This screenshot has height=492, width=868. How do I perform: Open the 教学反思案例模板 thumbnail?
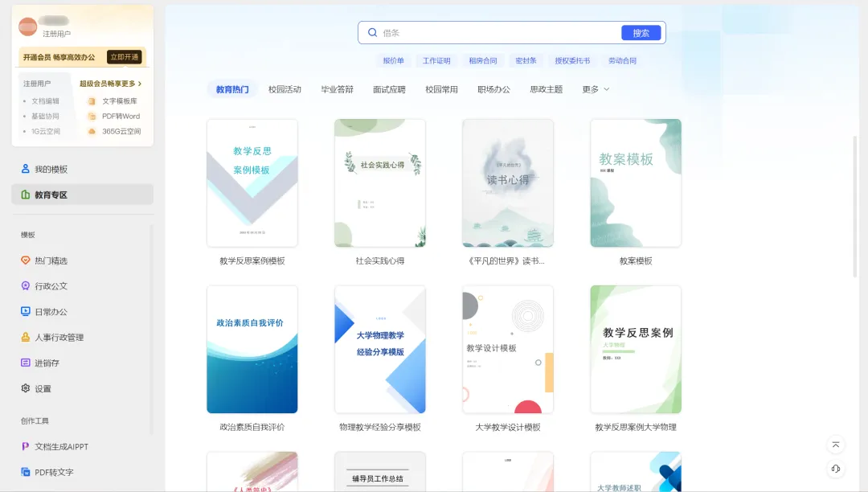[252, 182]
